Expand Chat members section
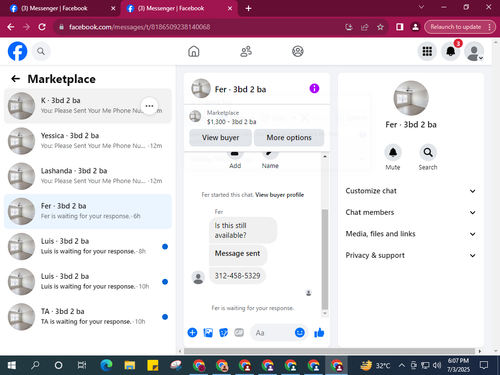Viewport: 500px width, 375px height. pos(411,212)
